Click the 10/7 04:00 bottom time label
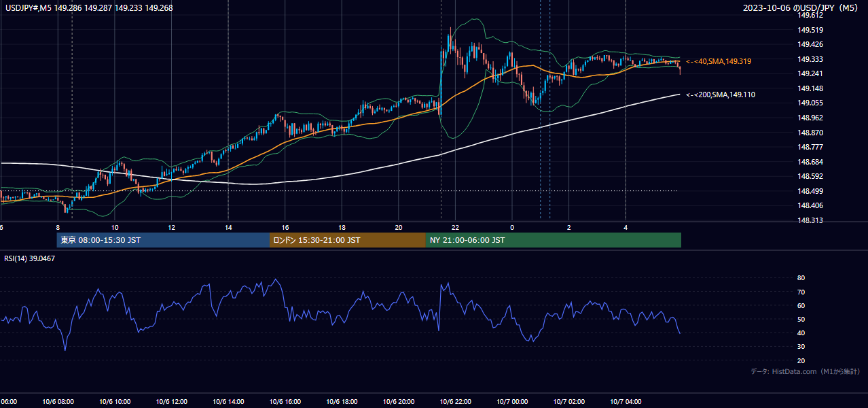The width and height of the screenshot is (868, 408). click(x=625, y=402)
